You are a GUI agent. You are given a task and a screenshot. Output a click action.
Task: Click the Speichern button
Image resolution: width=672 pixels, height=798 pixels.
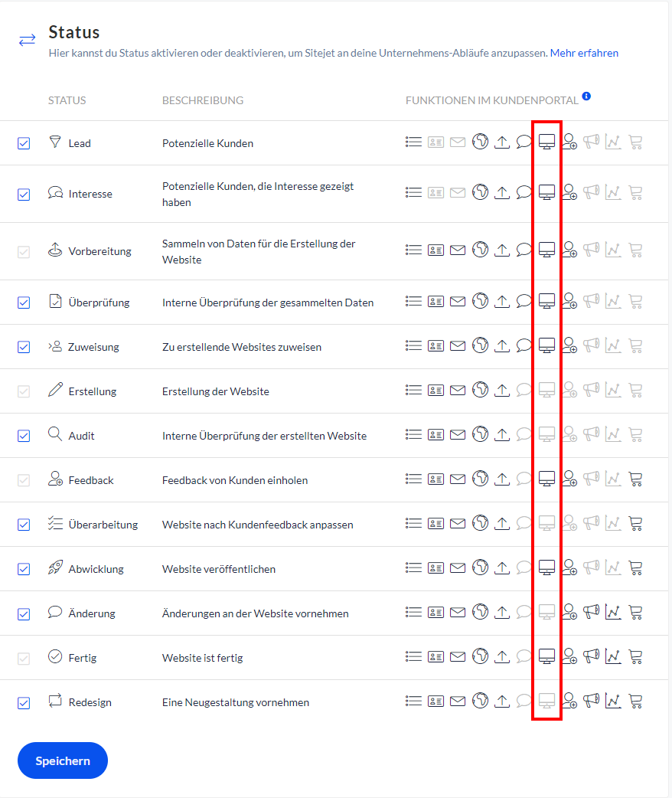pos(63,760)
